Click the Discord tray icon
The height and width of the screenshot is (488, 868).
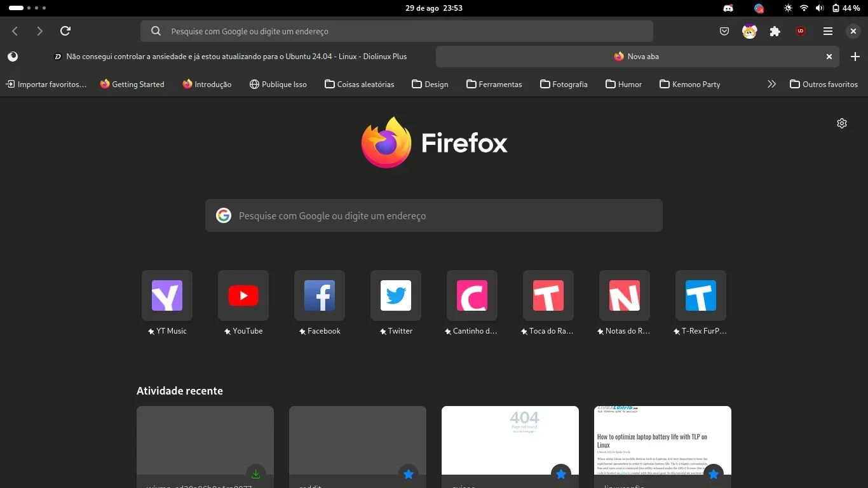pos(728,8)
